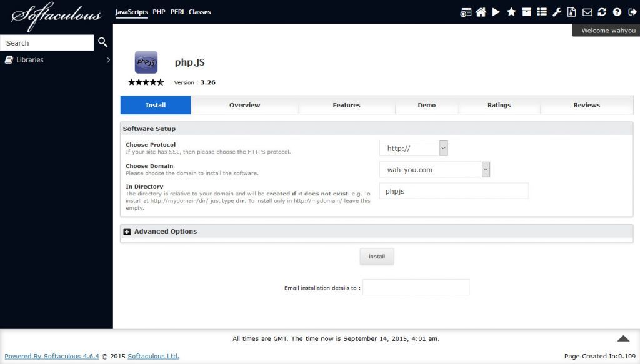The image size is (640, 364).
Task: Open settings with the wrench icon
Action: 556,12
